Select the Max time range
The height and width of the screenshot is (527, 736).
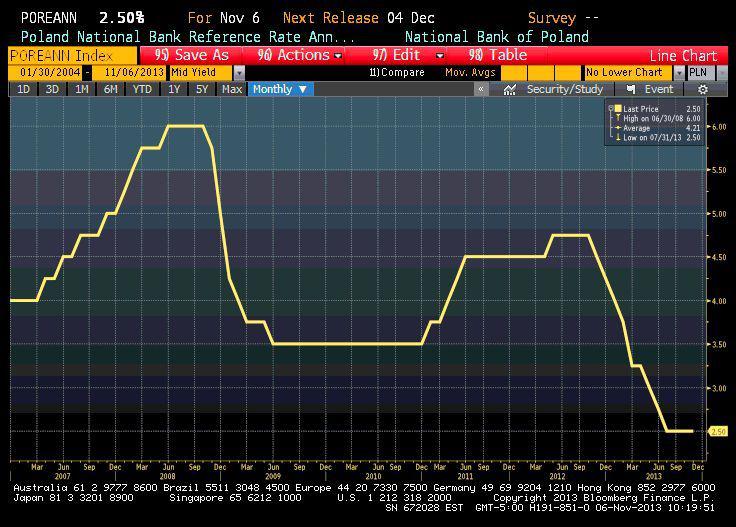(232, 89)
